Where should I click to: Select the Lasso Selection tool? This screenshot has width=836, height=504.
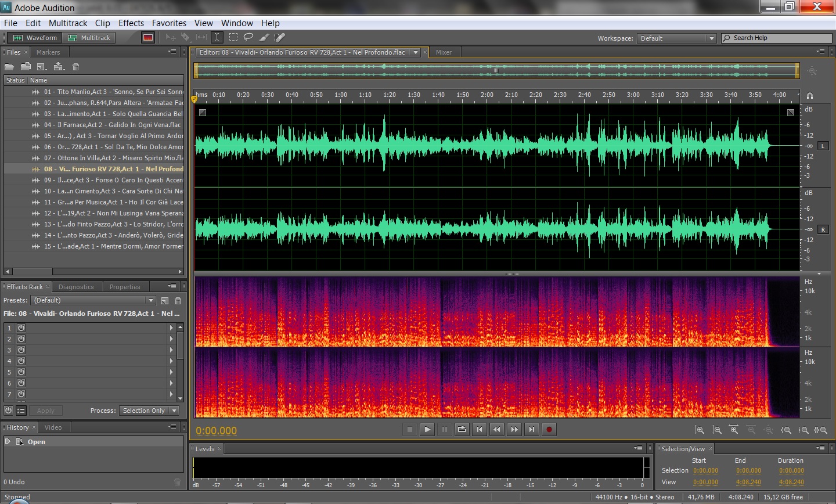[x=248, y=38]
